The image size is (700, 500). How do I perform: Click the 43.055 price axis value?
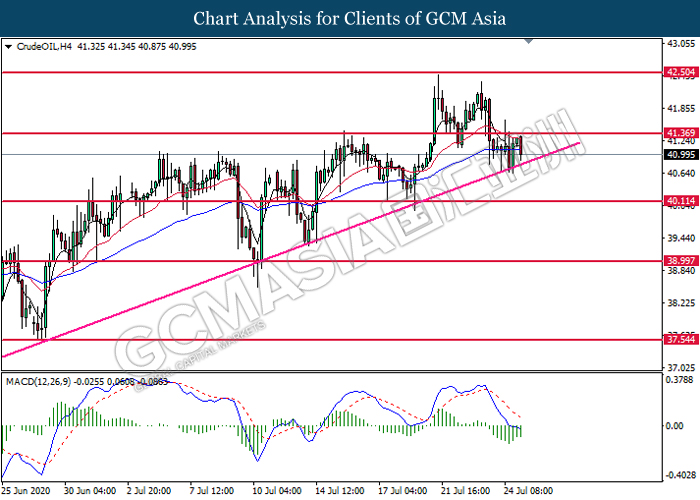[x=681, y=43]
